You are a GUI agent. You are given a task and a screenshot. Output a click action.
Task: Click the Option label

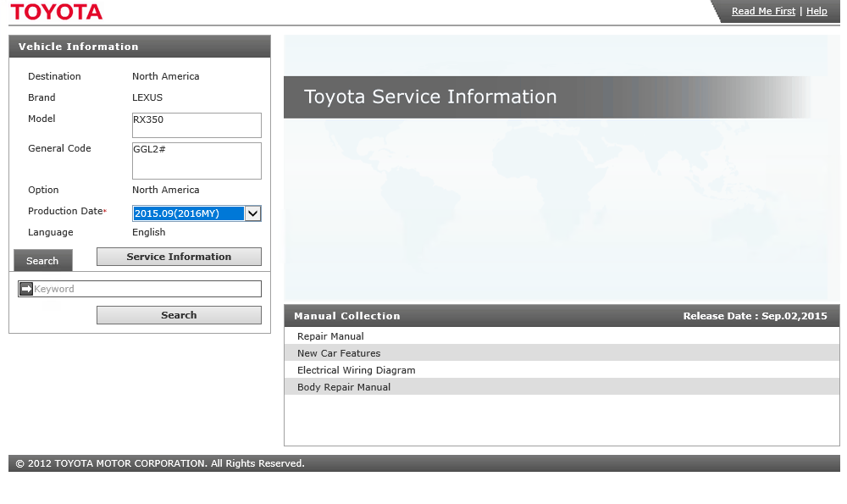coord(43,190)
